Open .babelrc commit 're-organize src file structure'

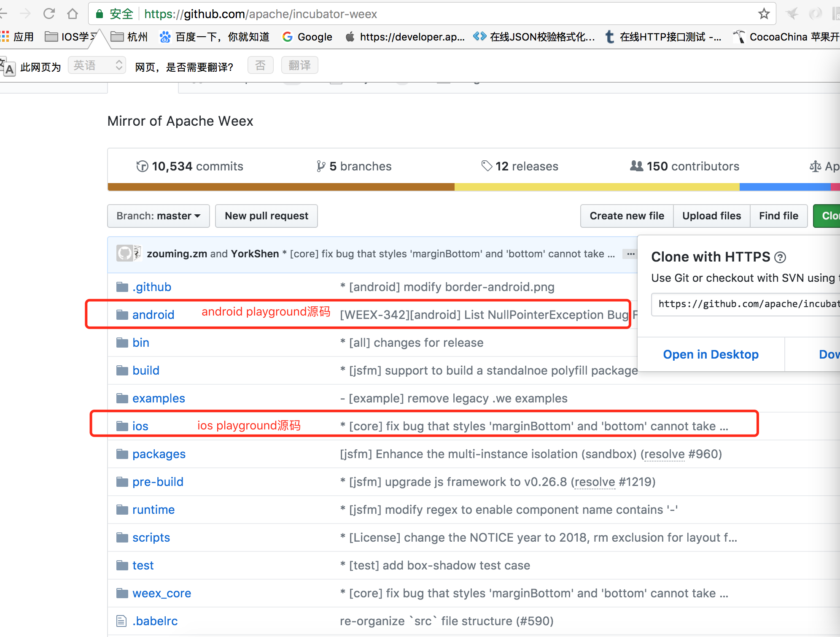[447, 621]
